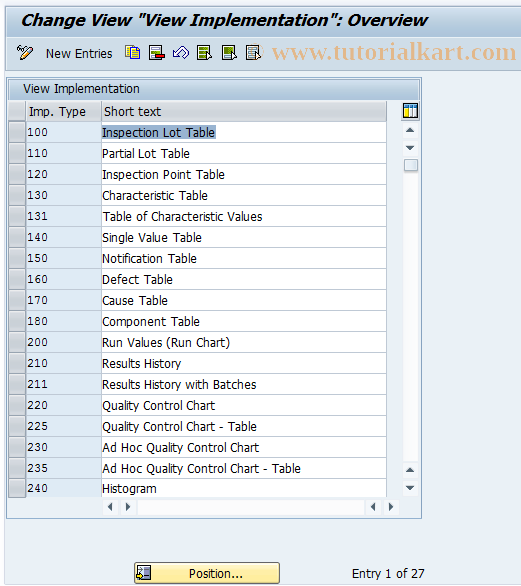
Task: Click the Defect Table cell
Action: pos(244,279)
